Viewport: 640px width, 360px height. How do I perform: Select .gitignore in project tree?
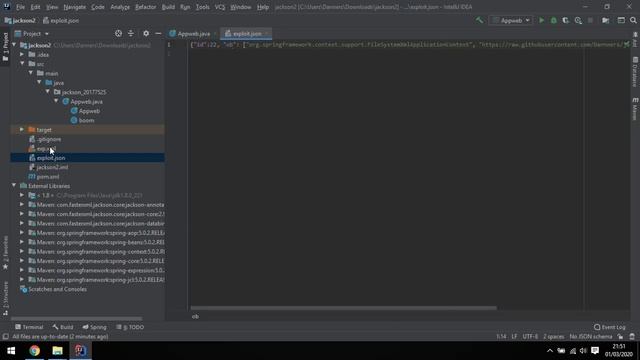pyautogui.click(x=49, y=139)
